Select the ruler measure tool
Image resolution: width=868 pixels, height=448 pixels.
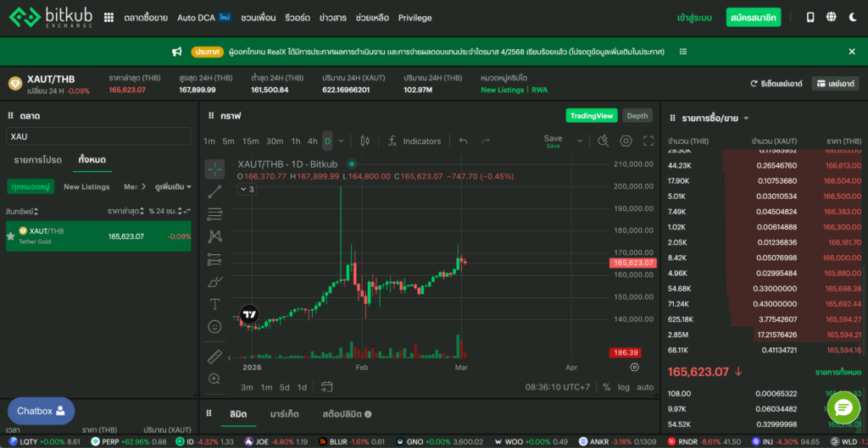tap(214, 357)
